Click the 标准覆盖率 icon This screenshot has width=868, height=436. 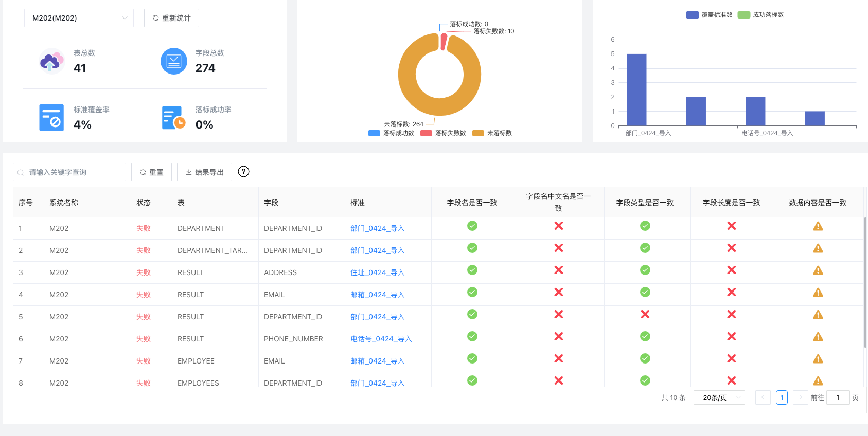pyautogui.click(x=51, y=118)
